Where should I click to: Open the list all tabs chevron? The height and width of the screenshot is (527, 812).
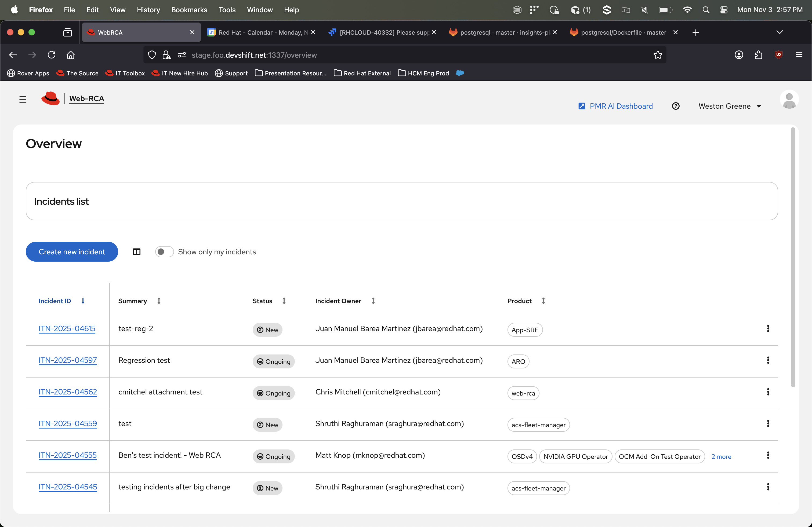(x=779, y=32)
